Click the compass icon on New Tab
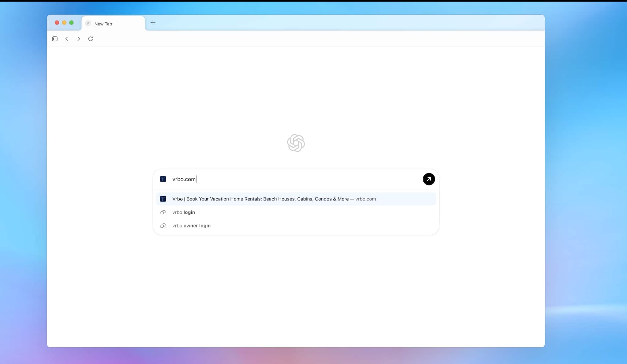 tap(88, 24)
